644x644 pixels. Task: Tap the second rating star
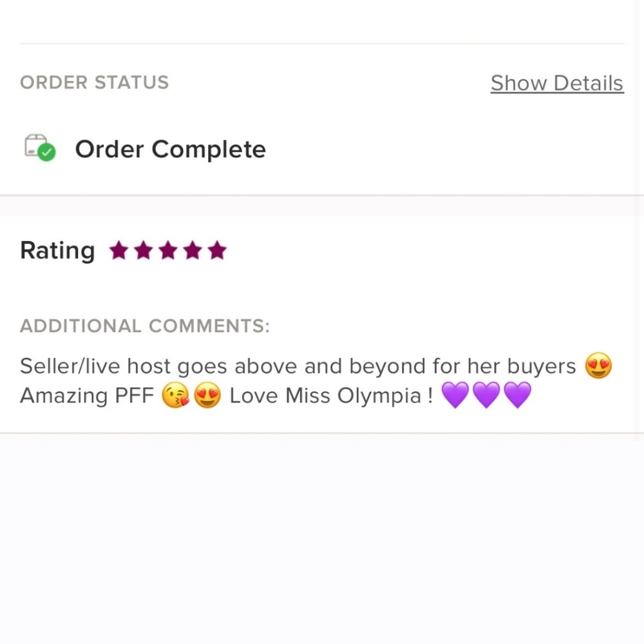[143, 251]
